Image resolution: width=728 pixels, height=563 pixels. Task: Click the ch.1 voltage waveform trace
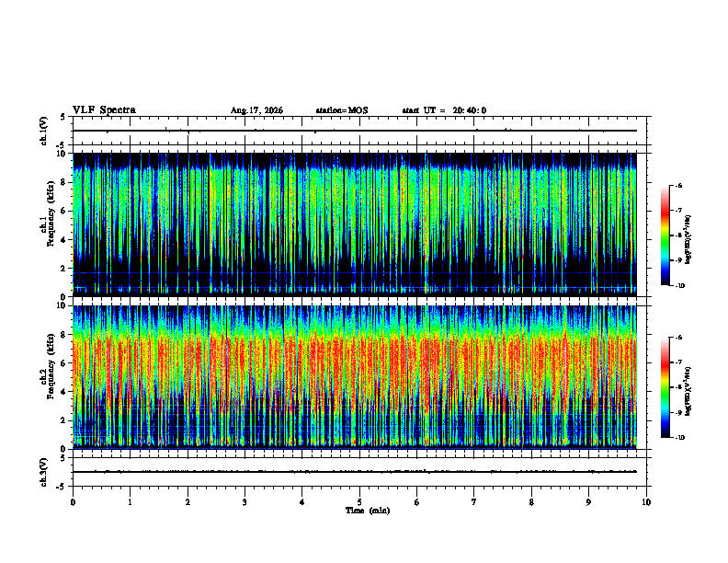355,131
